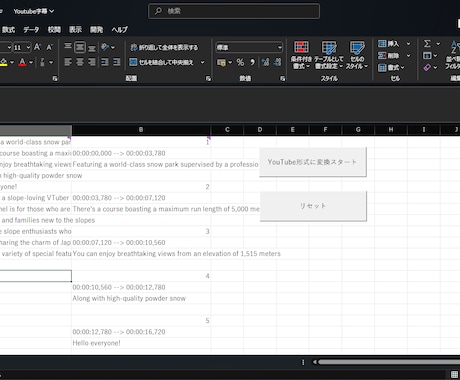Screen dimensions: 460x380
Task: Open the 表示 ribbon tab
Action: click(75, 30)
